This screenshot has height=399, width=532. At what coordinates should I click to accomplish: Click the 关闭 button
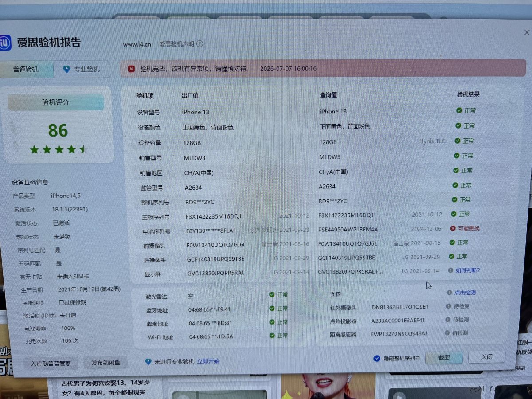pos(487,356)
